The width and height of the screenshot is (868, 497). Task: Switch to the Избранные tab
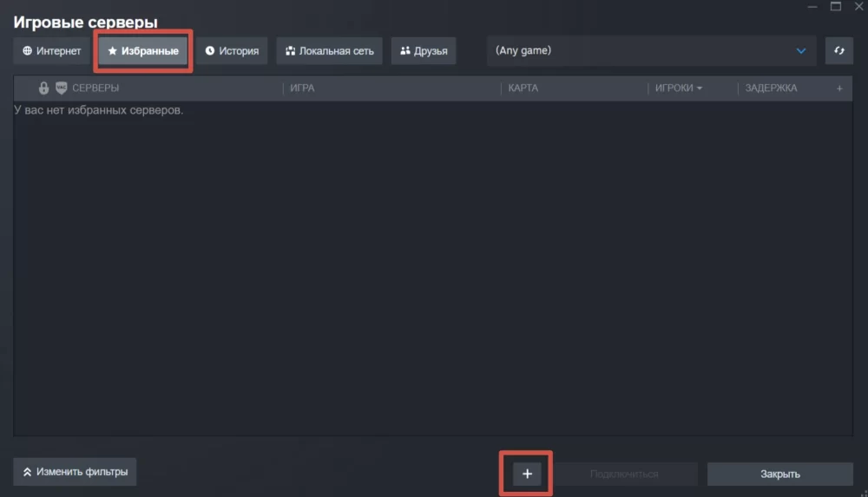(143, 51)
